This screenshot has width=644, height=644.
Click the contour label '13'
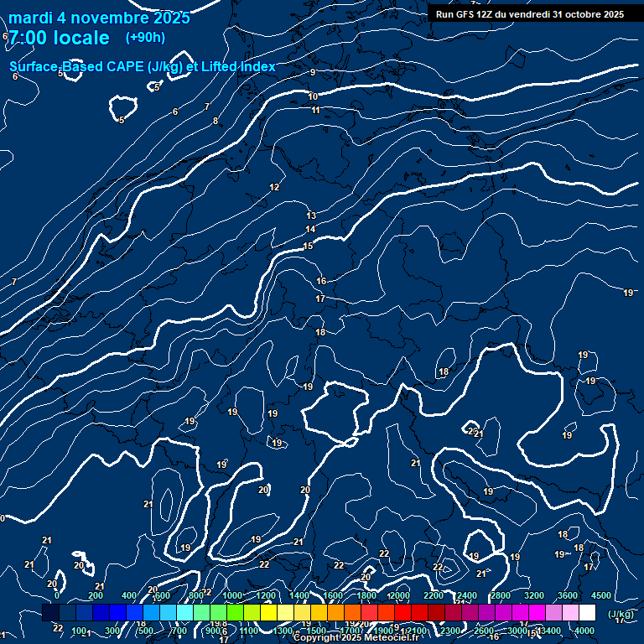tap(311, 216)
